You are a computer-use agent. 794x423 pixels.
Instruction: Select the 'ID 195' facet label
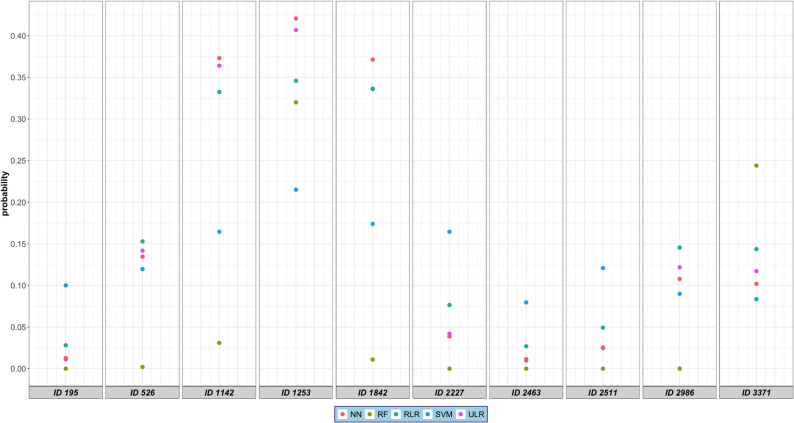coord(66,393)
